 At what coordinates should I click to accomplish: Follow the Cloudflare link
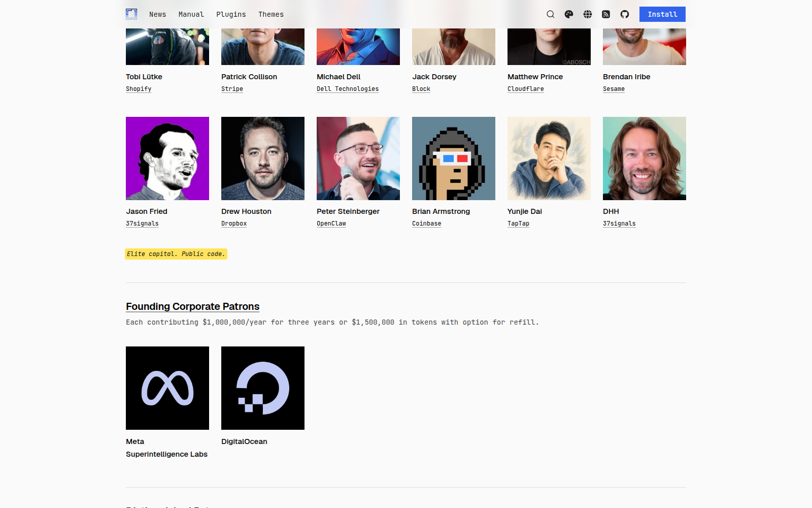526,89
